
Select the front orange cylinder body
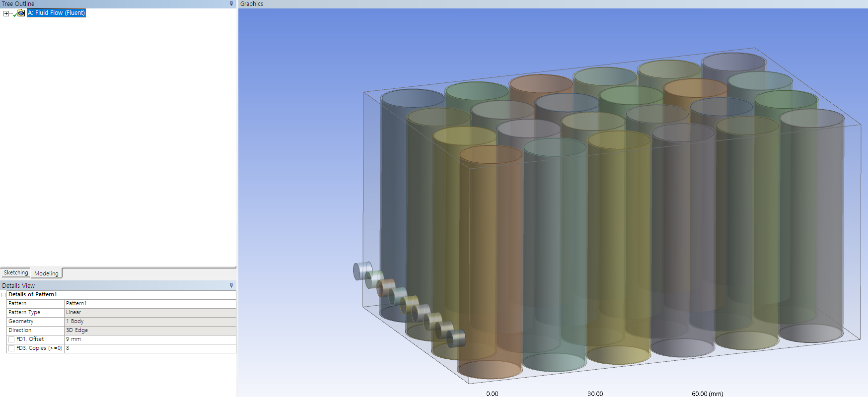(x=490, y=263)
